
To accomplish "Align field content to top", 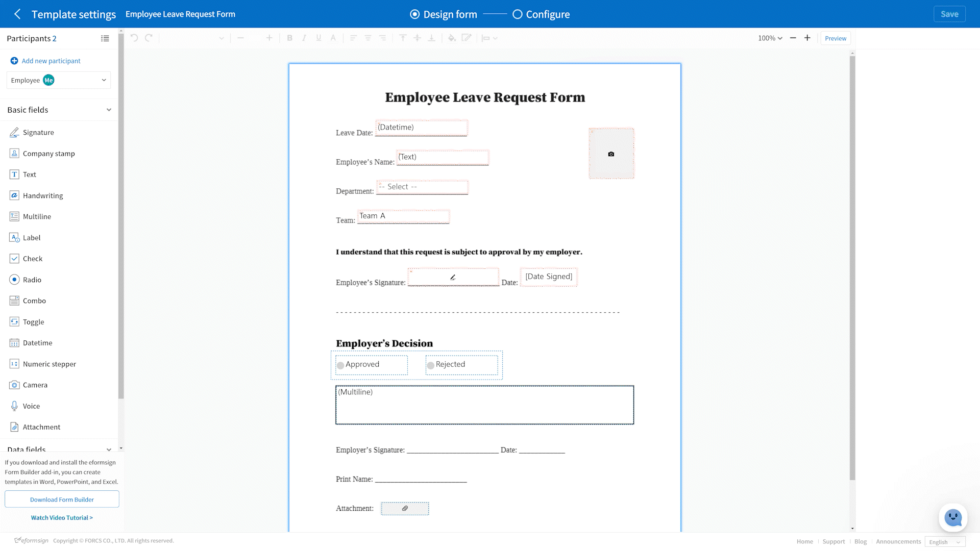I will click(x=403, y=38).
